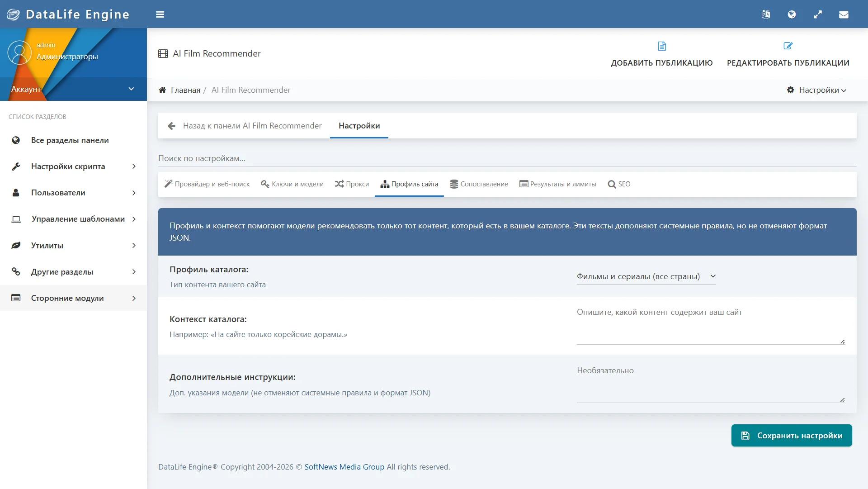The image size is (868, 489).
Task: Select the top Настройки tab
Action: click(359, 126)
